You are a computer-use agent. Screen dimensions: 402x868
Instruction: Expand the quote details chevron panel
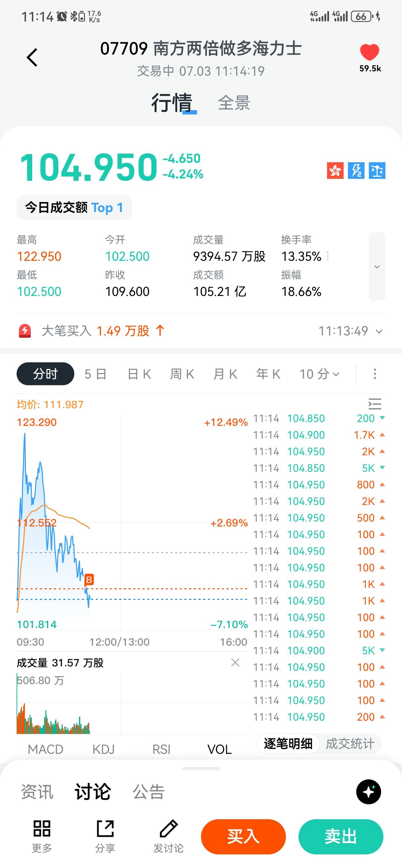click(377, 266)
